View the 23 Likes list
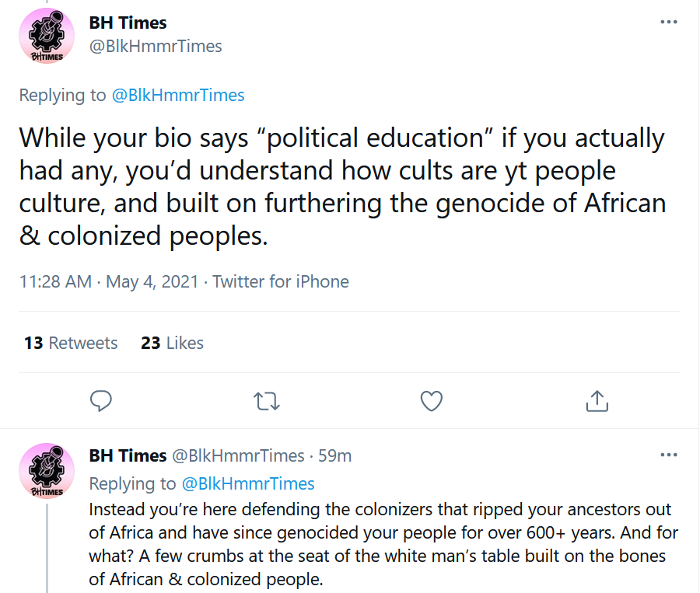The height and width of the screenshot is (593, 700). [x=172, y=343]
